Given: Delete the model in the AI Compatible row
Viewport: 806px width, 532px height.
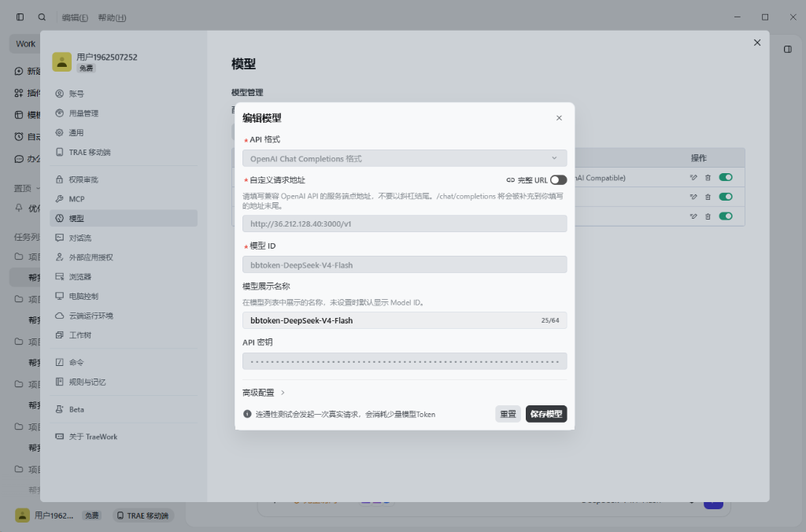Looking at the screenshot, I should 708,177.
